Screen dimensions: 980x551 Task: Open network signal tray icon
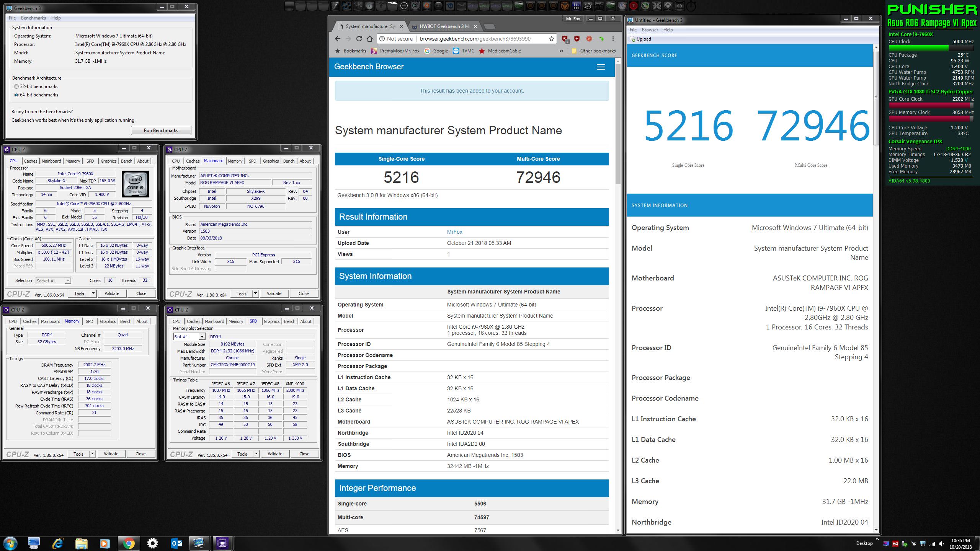point(932,543)
